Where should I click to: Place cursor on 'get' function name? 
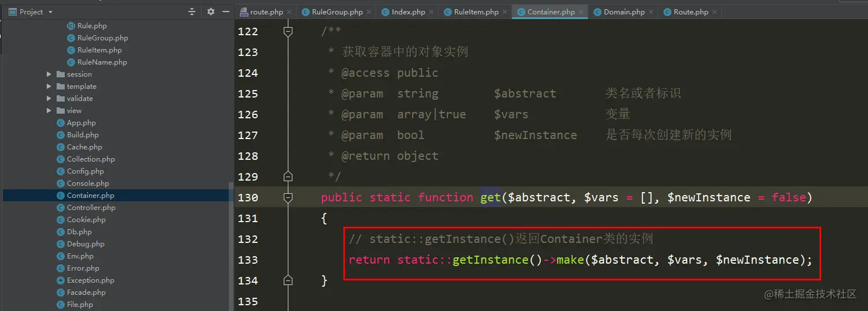(491, 197)
